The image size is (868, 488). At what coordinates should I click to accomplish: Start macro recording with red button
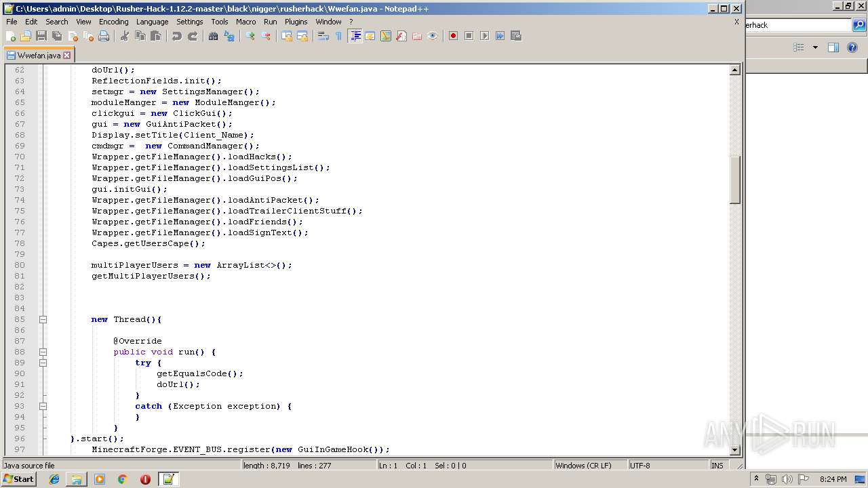coord(453,36)
